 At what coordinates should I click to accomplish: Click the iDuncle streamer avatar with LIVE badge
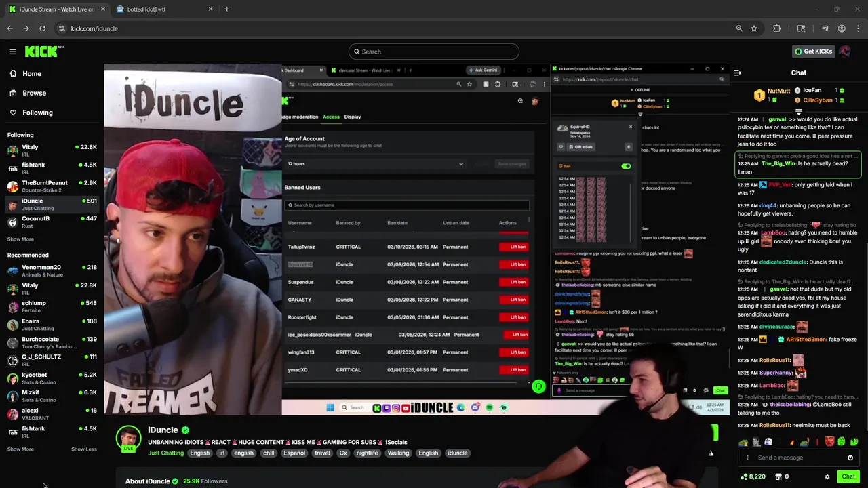coord(128,439)
